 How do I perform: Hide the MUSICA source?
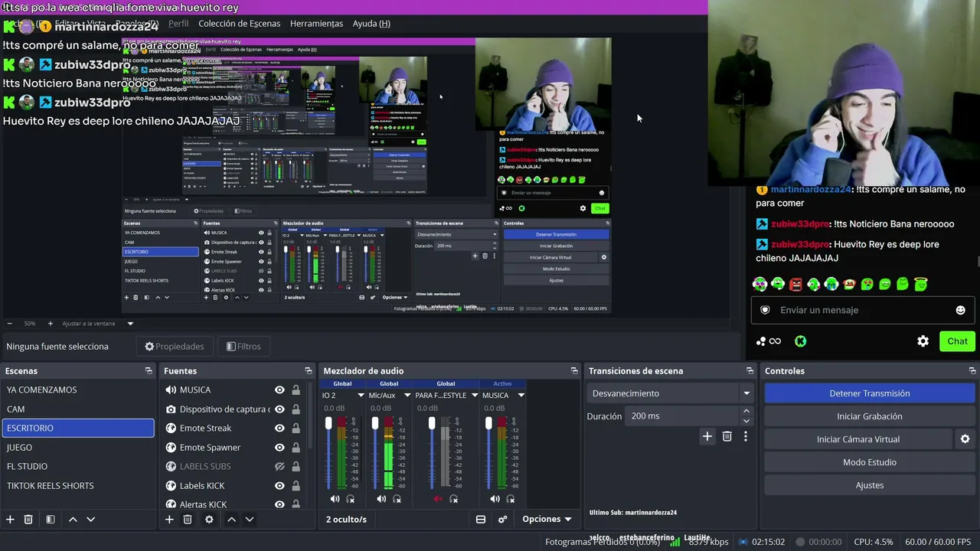pos(279,390)
